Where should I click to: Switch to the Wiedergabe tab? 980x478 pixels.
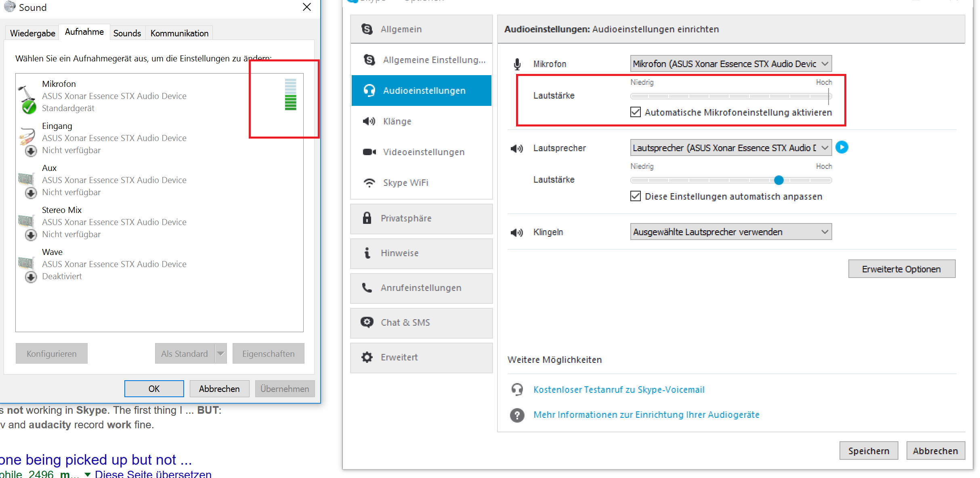point(32,33)
